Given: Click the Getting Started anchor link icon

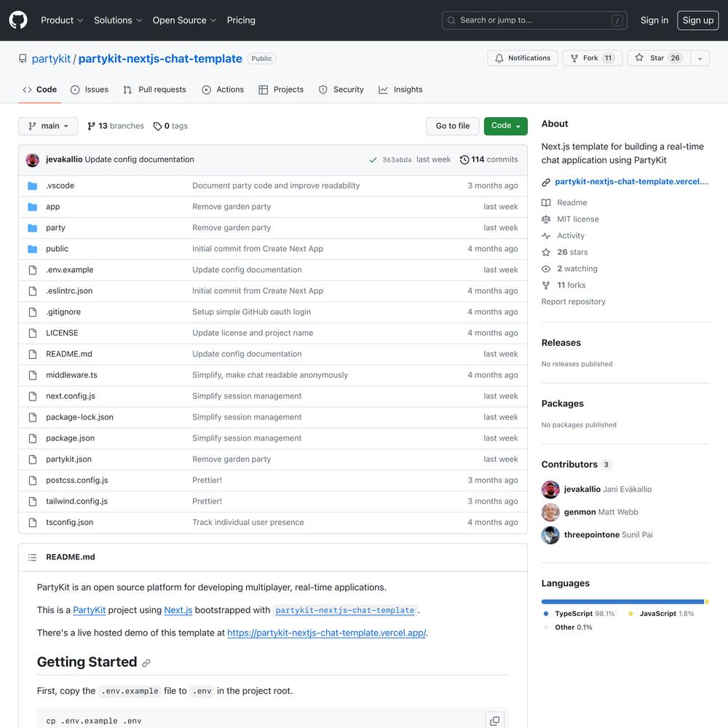Looking at the screenshot, I should (146, 663).
